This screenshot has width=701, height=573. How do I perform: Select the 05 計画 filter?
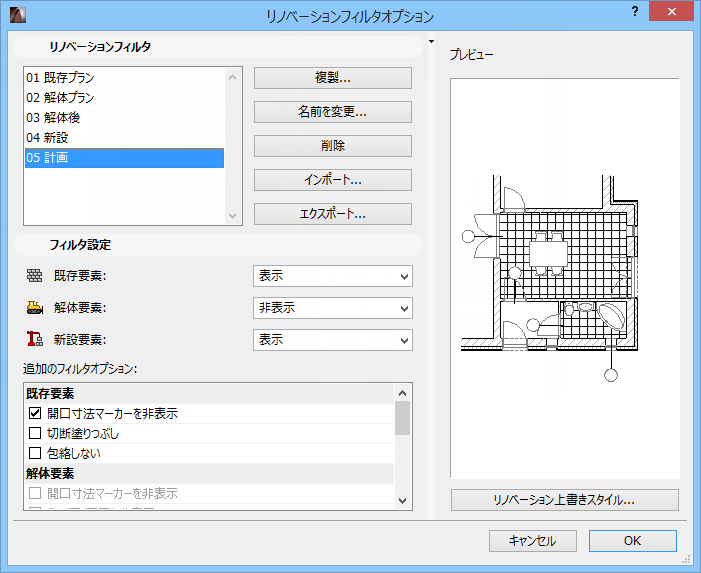124,158
